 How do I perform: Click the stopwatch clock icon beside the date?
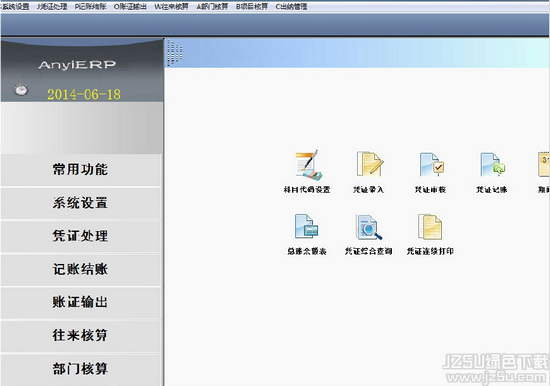(21, 89)
